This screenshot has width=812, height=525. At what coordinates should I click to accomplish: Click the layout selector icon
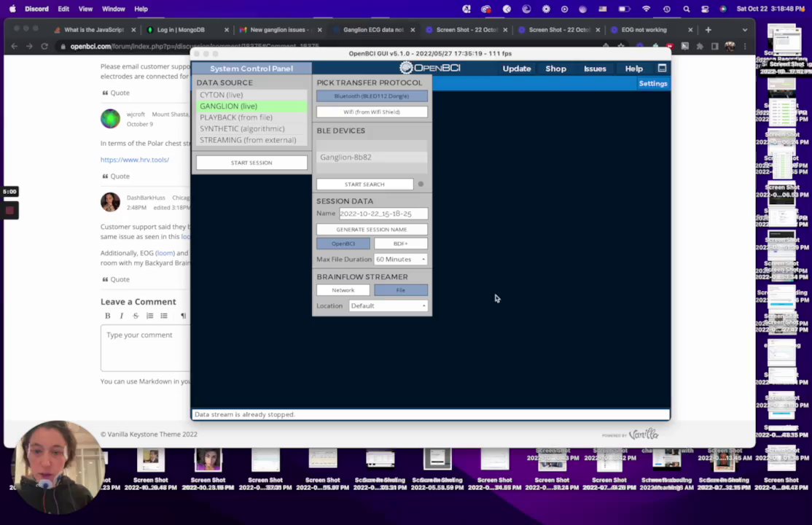click(662, 68)
